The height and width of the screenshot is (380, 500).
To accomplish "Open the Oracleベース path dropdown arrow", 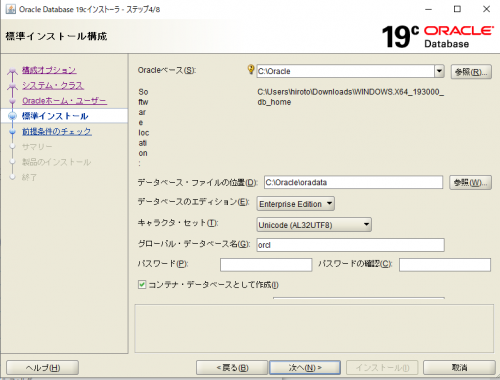I will (439, 71).
